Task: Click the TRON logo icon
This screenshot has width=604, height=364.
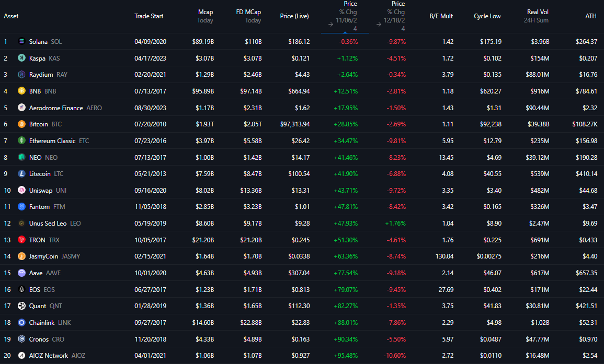Action: point(21,240)
